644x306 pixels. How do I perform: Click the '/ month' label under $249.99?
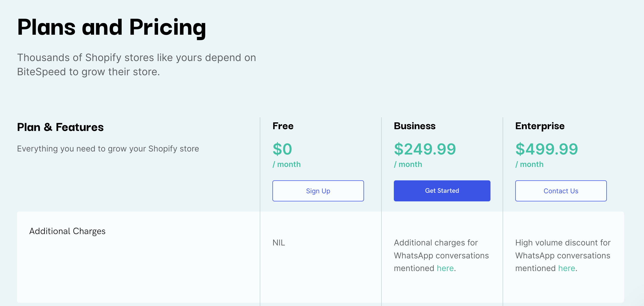click(408, 164)
